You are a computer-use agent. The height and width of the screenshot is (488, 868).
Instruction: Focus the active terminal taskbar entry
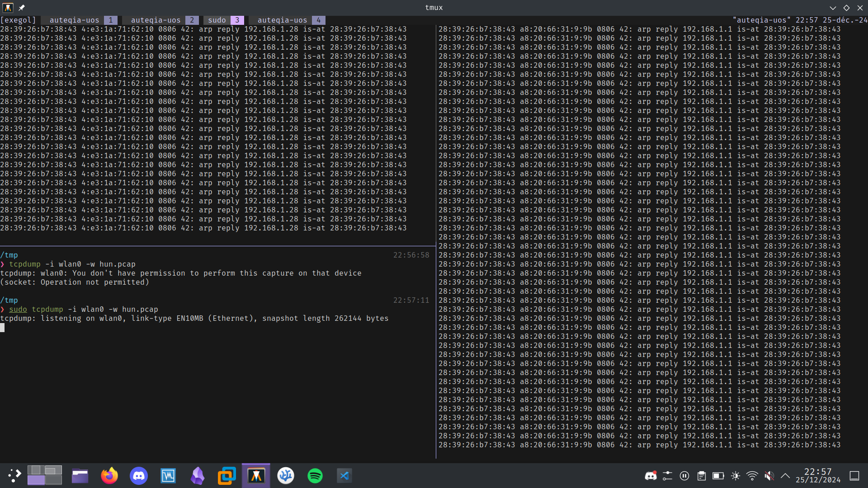tap(256, 475)
